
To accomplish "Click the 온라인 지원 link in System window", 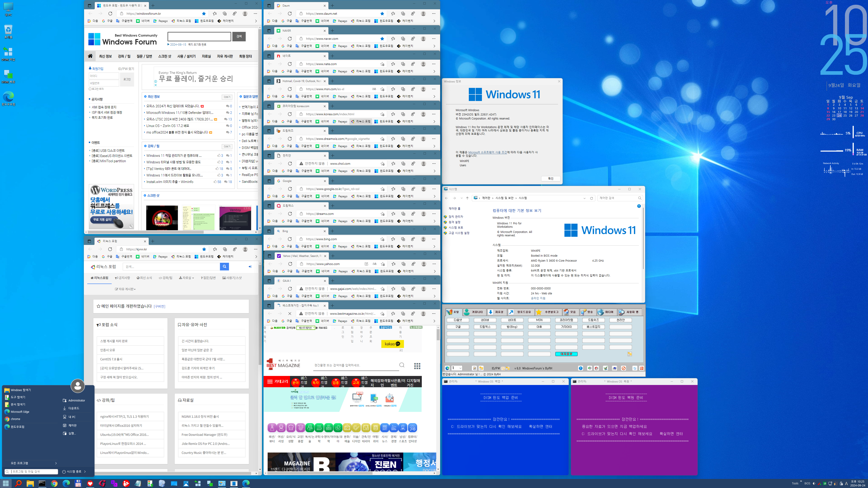I will tap(538, 298).
